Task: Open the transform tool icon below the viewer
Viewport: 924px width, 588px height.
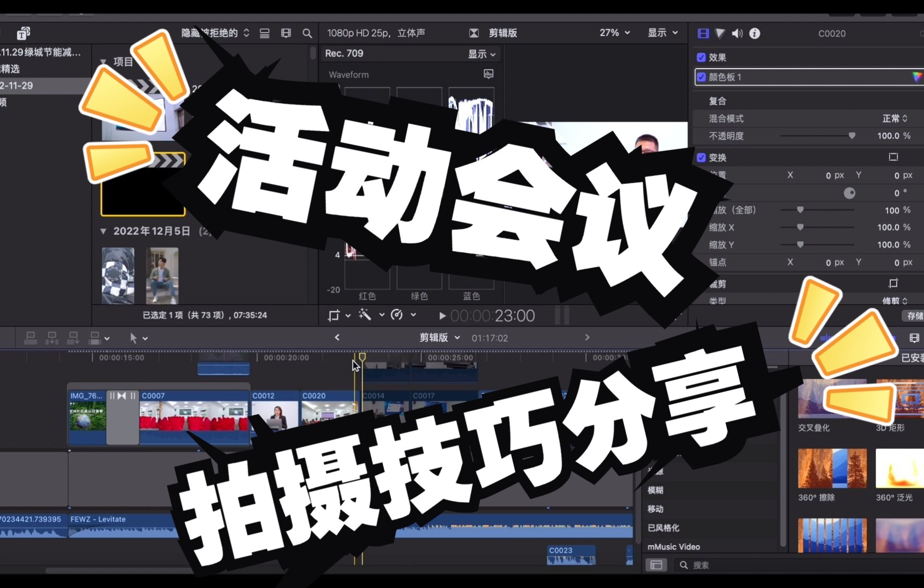Action: coord(334,315)
